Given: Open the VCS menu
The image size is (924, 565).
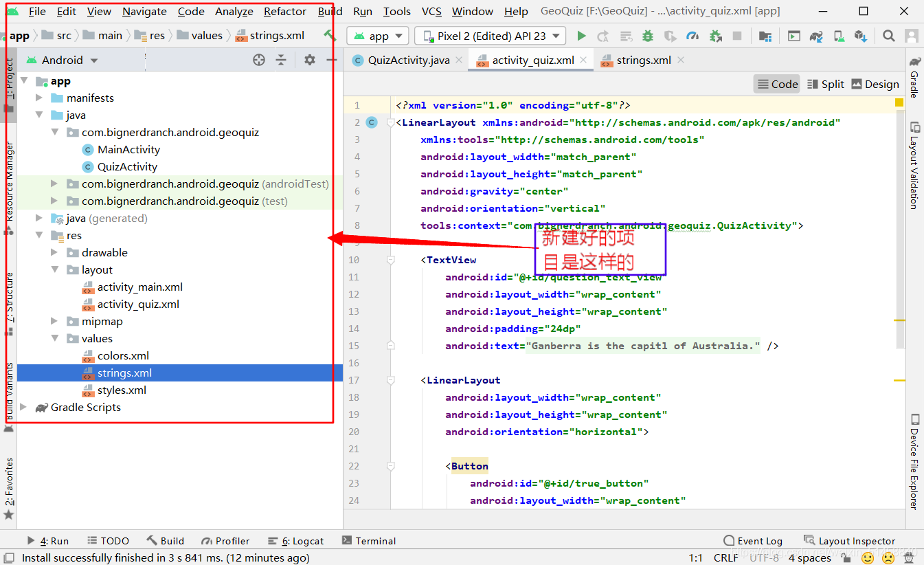Looking at the screenshot, I should (x=431, y=12).
